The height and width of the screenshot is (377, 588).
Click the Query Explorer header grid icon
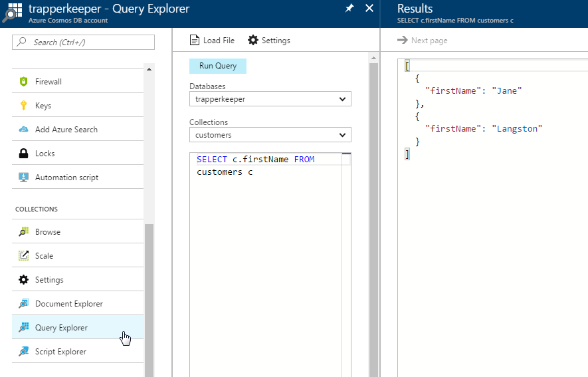[x=12, y=12]
